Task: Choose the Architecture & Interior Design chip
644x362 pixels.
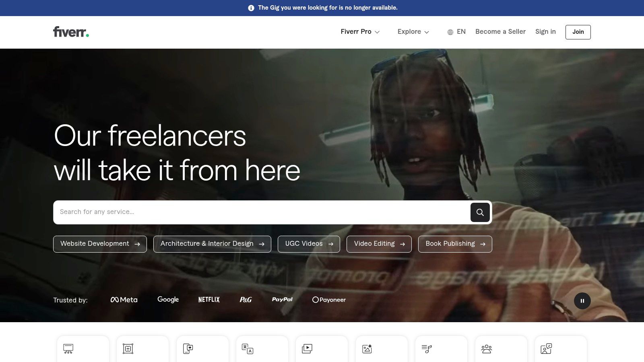Action: 212,244
